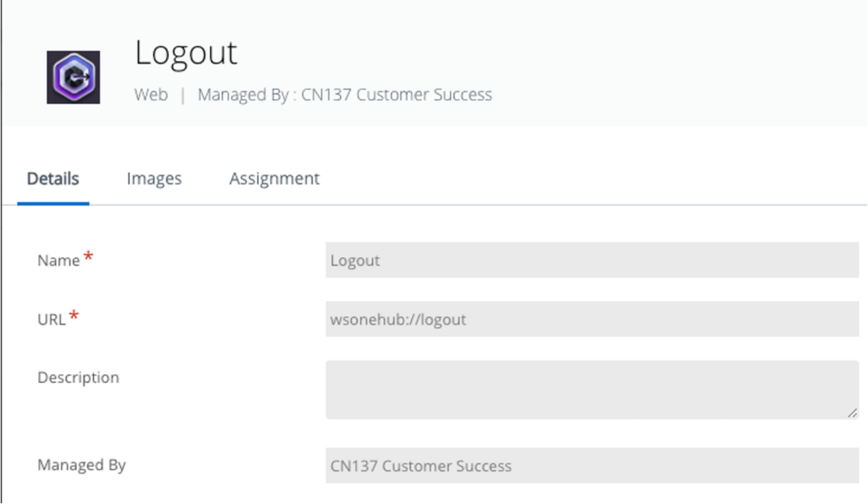Select the Managed By input field
This screenshot has height=504, width=868.
coord(592,466)
